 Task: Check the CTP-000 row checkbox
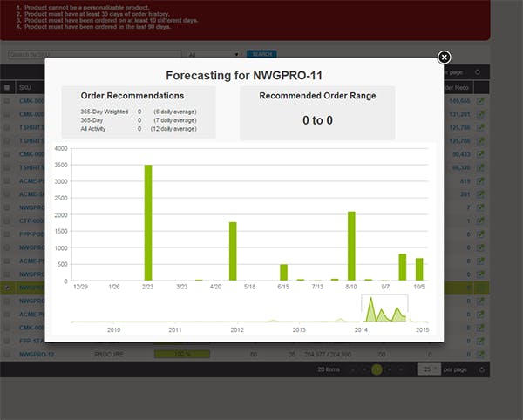coord(7,221)
